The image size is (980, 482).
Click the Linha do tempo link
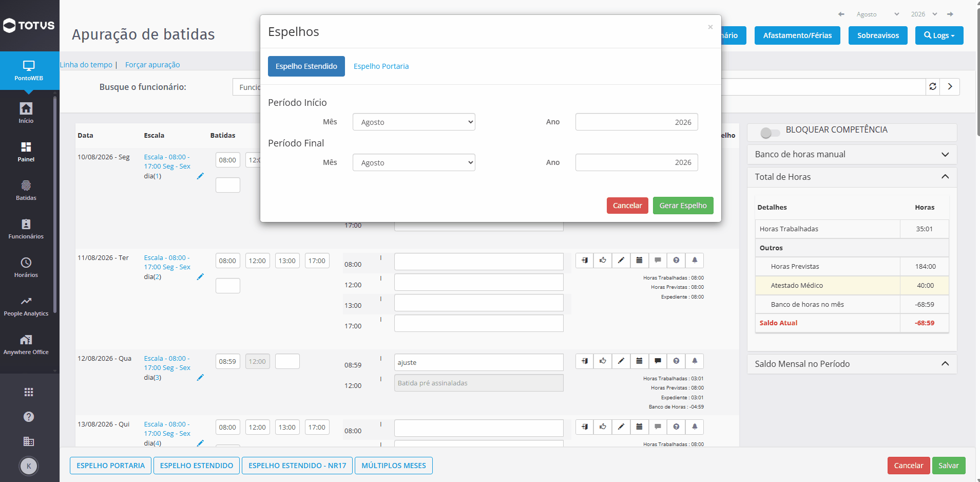(86, 65)
